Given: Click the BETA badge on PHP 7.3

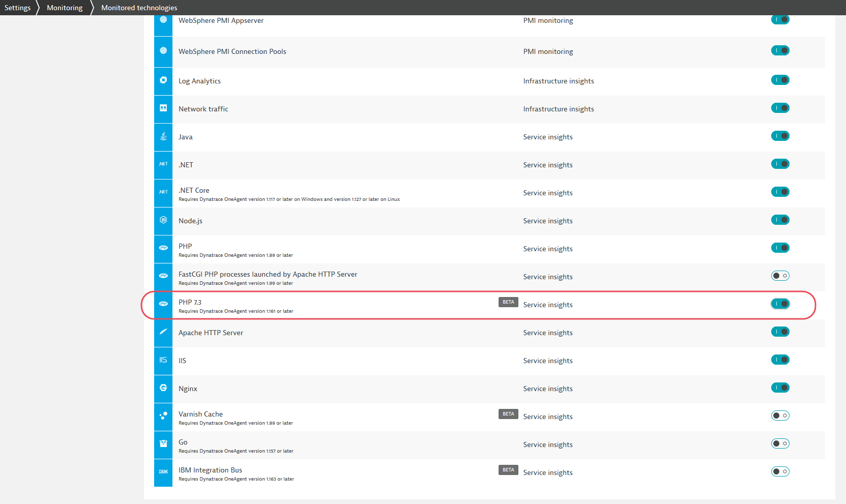Looking at the screenshot, I should 508,302.
